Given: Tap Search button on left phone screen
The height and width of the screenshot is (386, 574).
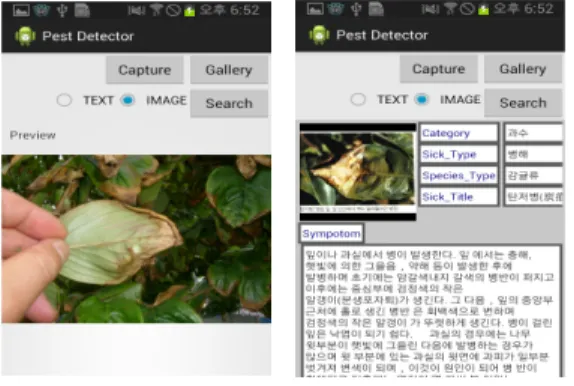Looking at the screenshot, I should [229, 103].
